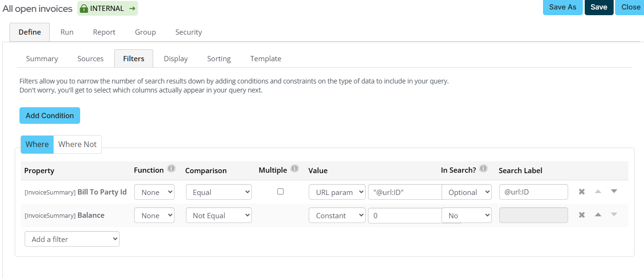Open the In Search Optional dropdown

(467, 192)
